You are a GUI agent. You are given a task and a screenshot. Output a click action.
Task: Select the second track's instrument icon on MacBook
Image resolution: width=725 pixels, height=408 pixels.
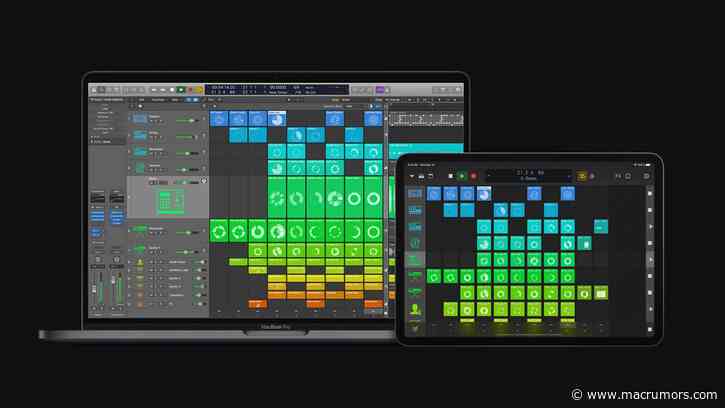(x=140, y=136)
